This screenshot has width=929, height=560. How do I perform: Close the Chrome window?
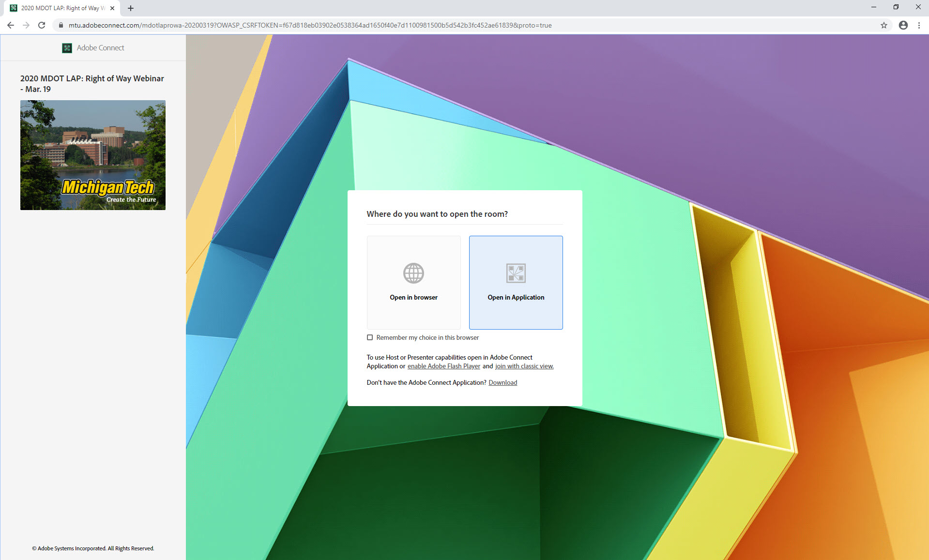click(918, 7)
